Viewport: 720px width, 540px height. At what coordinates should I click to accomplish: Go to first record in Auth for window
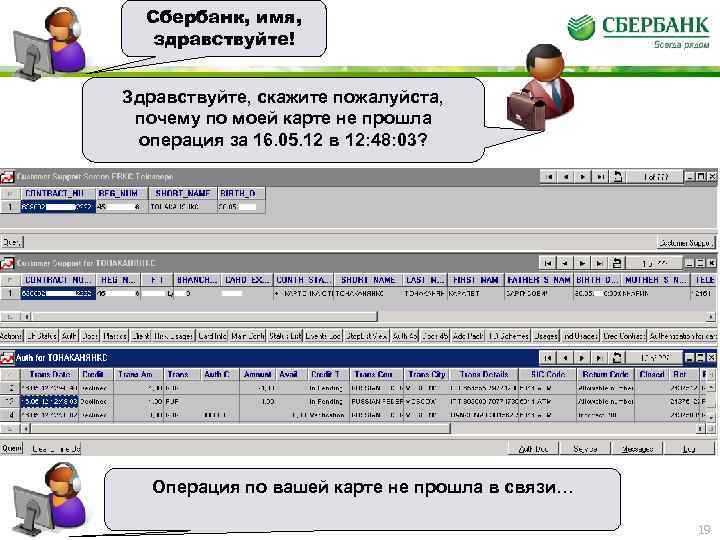(548, 357)
